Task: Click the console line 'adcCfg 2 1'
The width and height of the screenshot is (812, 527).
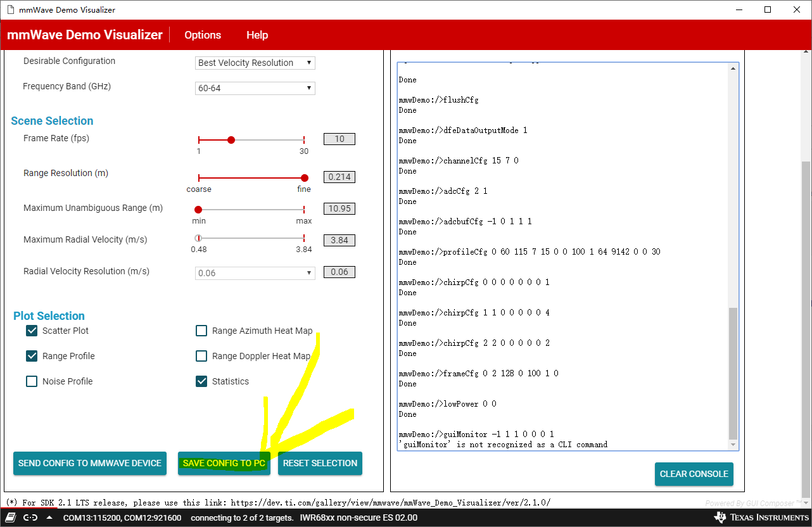Action: tap(443, 191)
